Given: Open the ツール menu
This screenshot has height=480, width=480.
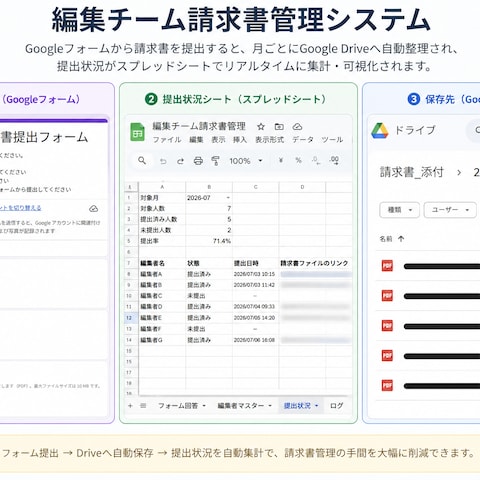Looking at the screenshot, I should (332, 140).
